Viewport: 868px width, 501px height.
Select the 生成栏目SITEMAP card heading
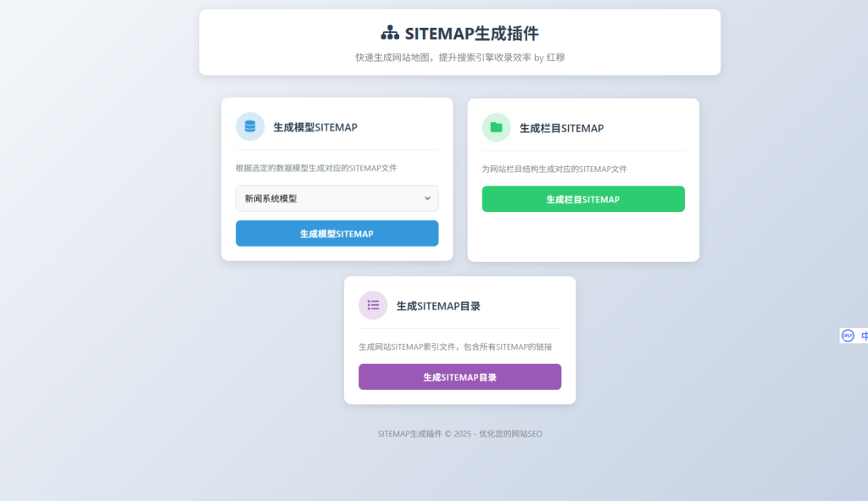point(561,128)
